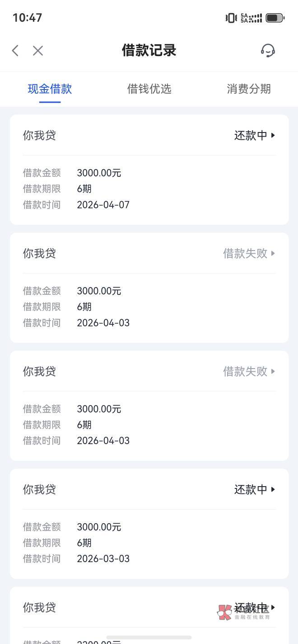Tap the X close page icon
The width and height of the screenshot is (298, 644).
click(x=38, y=51)
